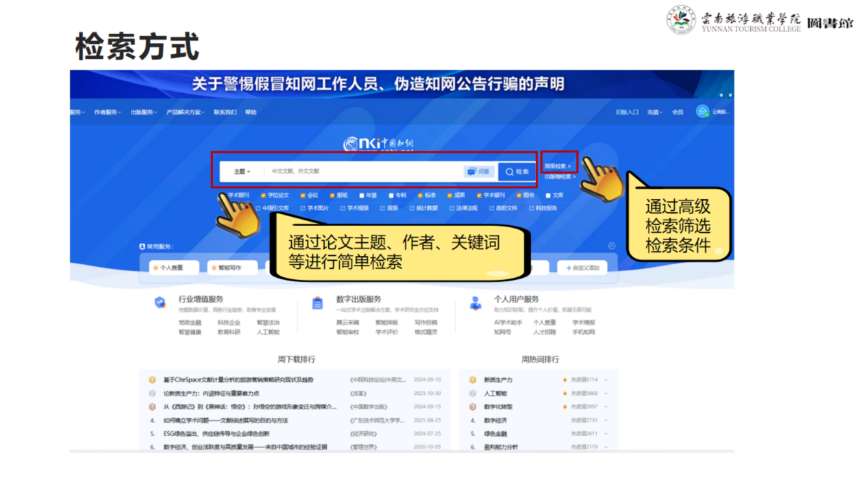Open the 联系我们 menu item

[225, 112]
